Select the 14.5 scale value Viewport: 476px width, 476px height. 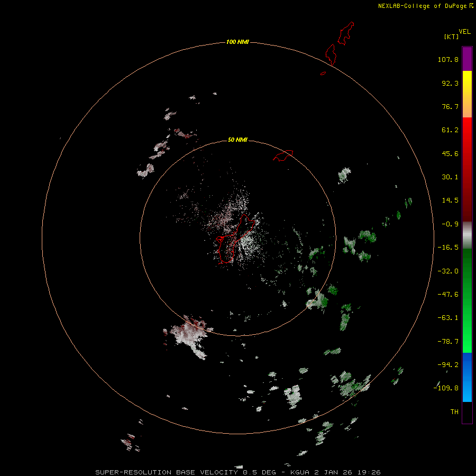pos(450,200)
